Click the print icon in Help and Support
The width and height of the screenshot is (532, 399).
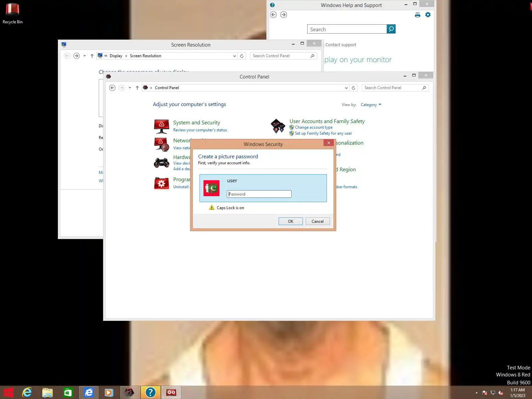418,15
